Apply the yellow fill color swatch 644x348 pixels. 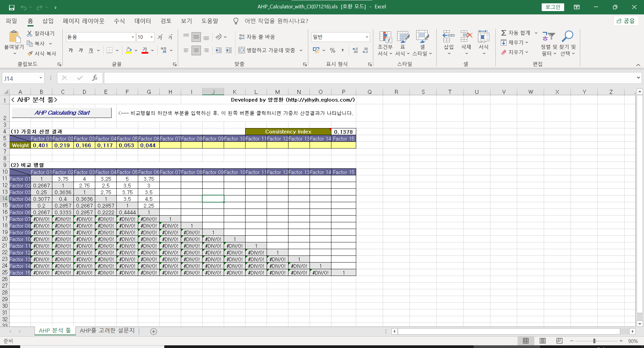[128, 50]
